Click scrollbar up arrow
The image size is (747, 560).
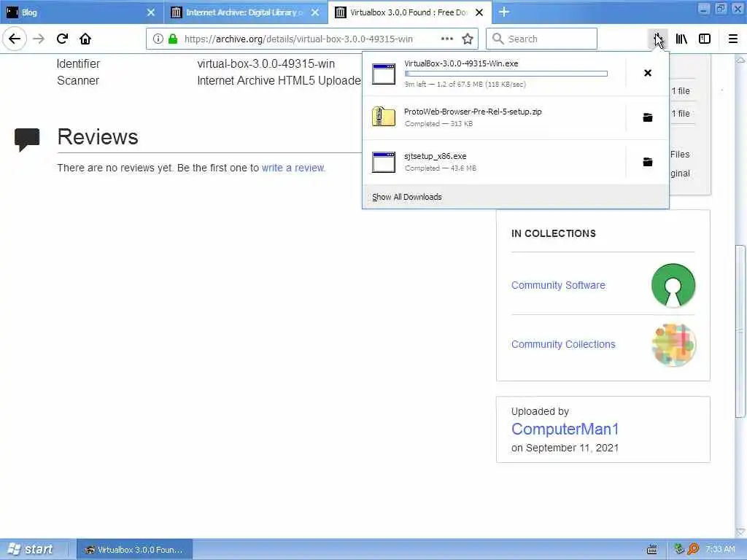coord(740,60)
